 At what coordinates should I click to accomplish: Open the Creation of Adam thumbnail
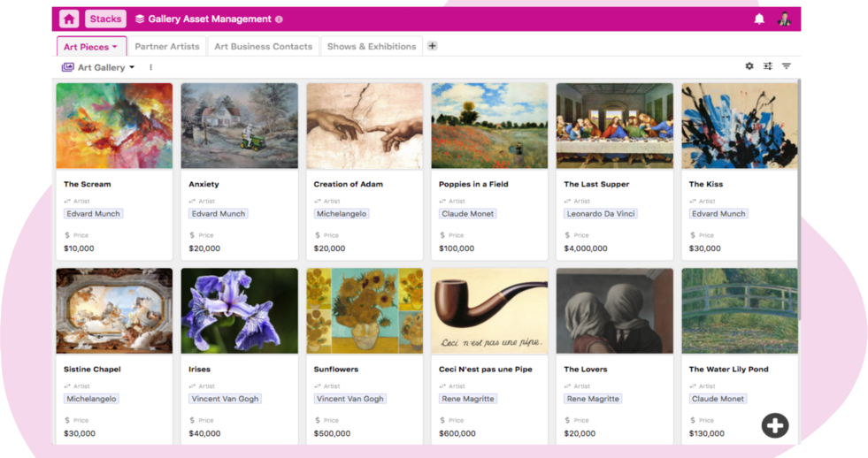tap(365, 126)
